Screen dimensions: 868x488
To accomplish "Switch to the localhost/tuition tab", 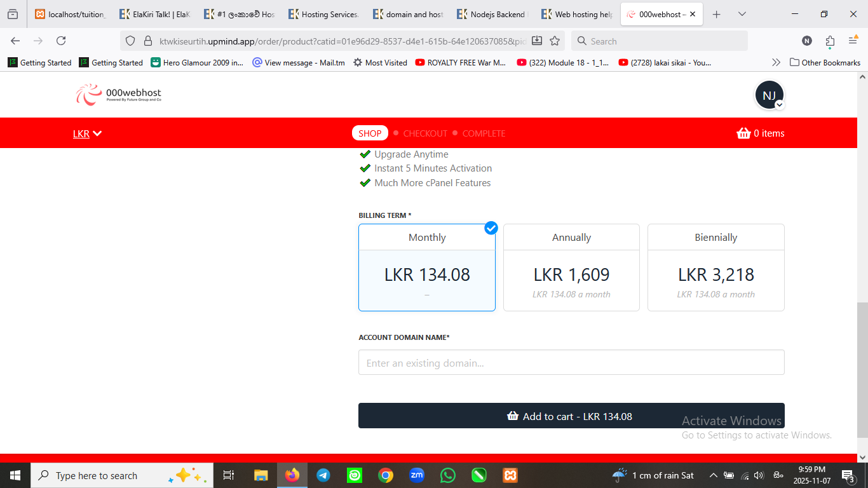I will (71, 14).
